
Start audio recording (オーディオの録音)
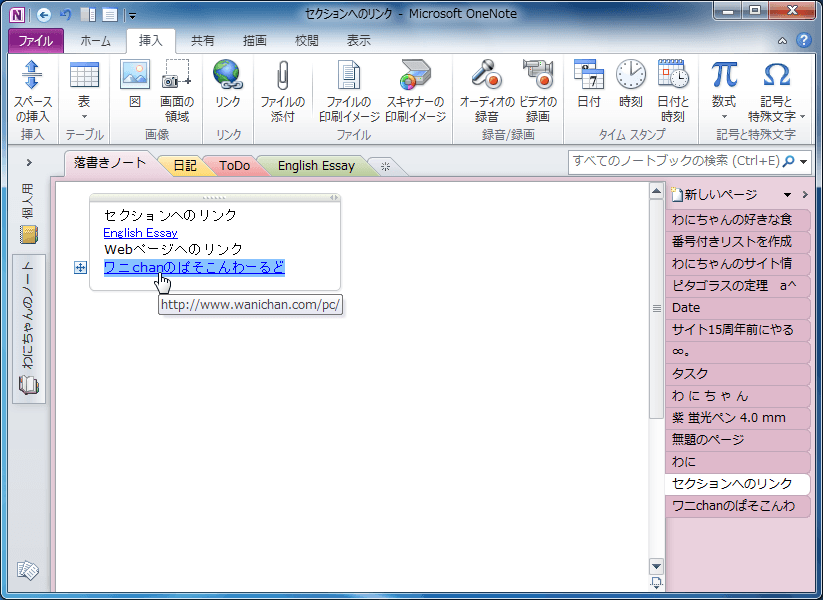[x=487, y=92]
